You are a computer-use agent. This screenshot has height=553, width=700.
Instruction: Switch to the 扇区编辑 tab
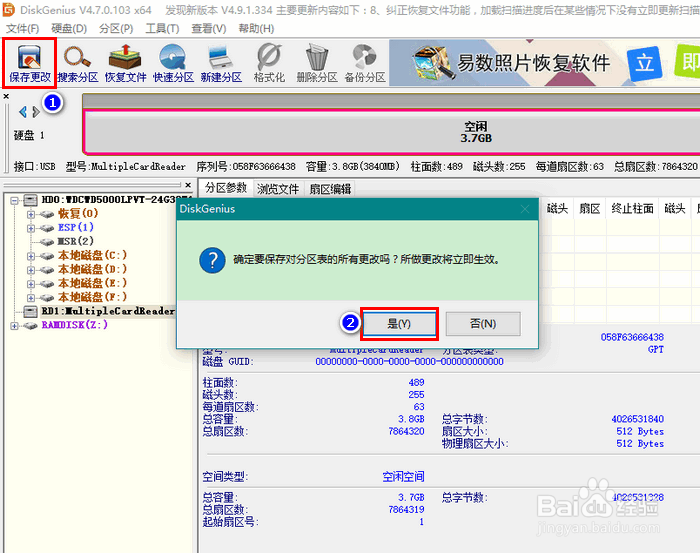point(330,189)
